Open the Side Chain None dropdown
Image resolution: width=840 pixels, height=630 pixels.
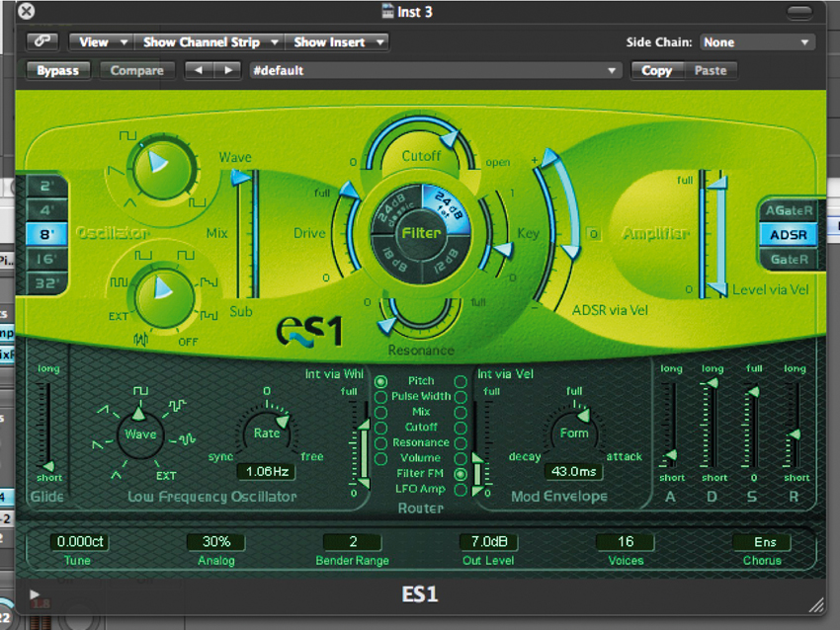[758, 42]
